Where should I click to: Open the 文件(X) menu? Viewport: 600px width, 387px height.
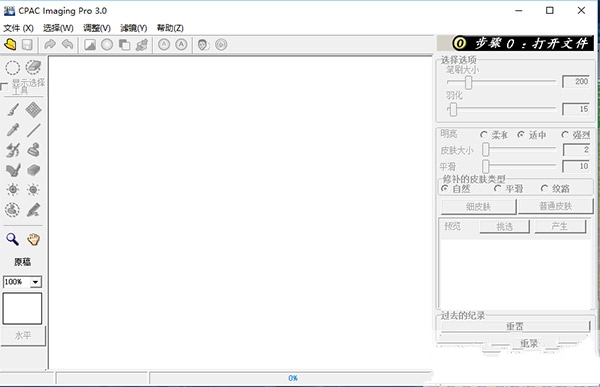point(18,28)
